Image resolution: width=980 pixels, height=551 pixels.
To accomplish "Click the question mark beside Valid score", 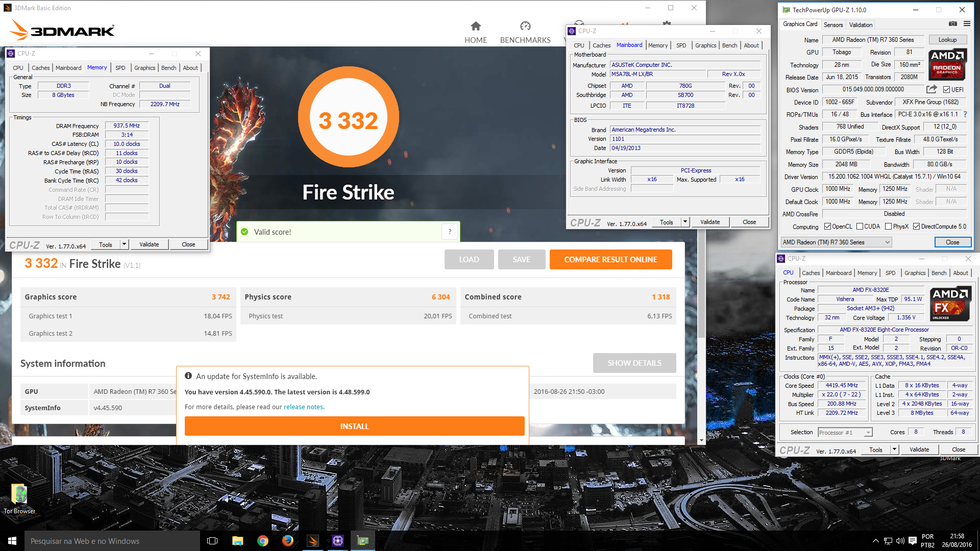I will click(x=450, y=232).
